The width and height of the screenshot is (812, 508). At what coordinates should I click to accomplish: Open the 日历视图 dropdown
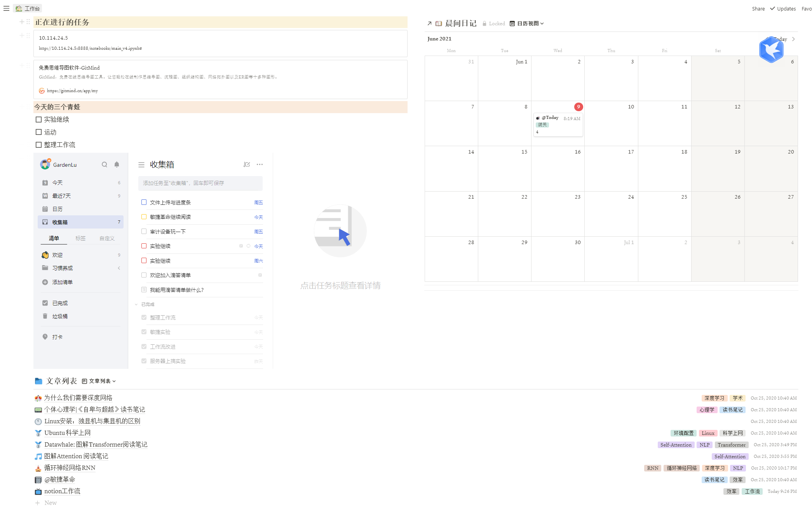[x=529, y=23]
